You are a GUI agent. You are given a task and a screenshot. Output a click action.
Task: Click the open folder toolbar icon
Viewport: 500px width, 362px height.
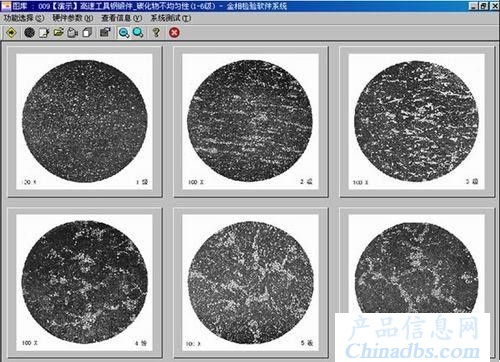(x=59, y=33)
